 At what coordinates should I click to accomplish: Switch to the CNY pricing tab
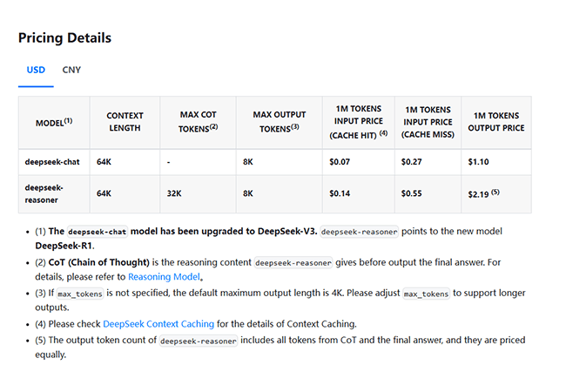pyautogui.click(x=71, y=70)
